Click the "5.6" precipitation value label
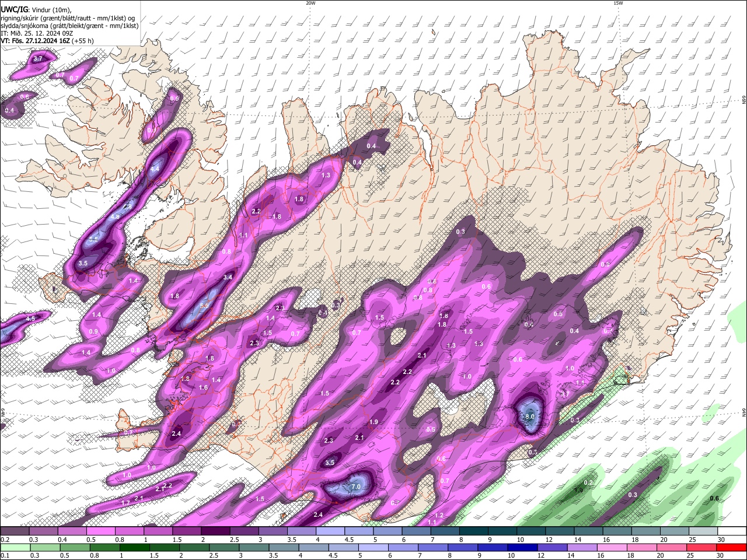This screenshot has width=747, height=560. point(204,305)
